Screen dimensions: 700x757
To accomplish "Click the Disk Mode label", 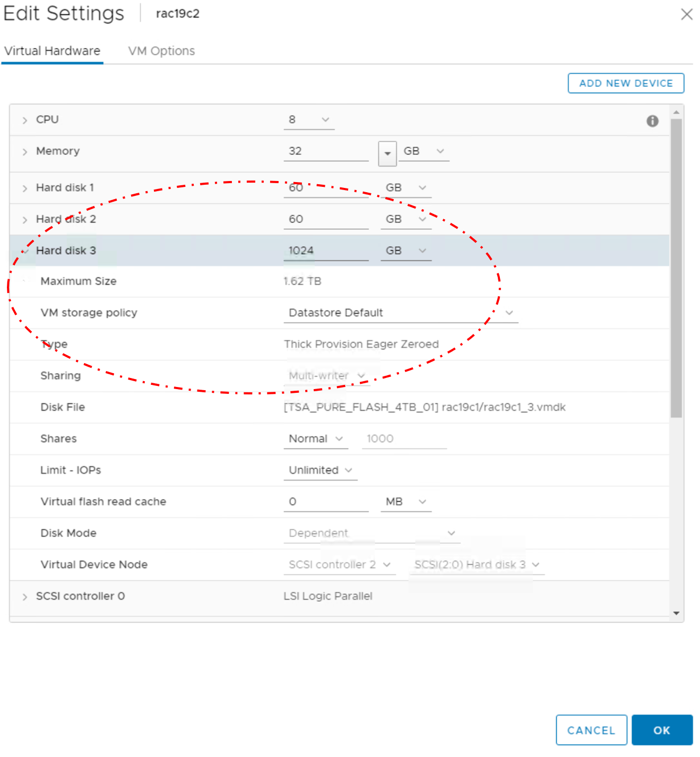I will click(68, 533).
